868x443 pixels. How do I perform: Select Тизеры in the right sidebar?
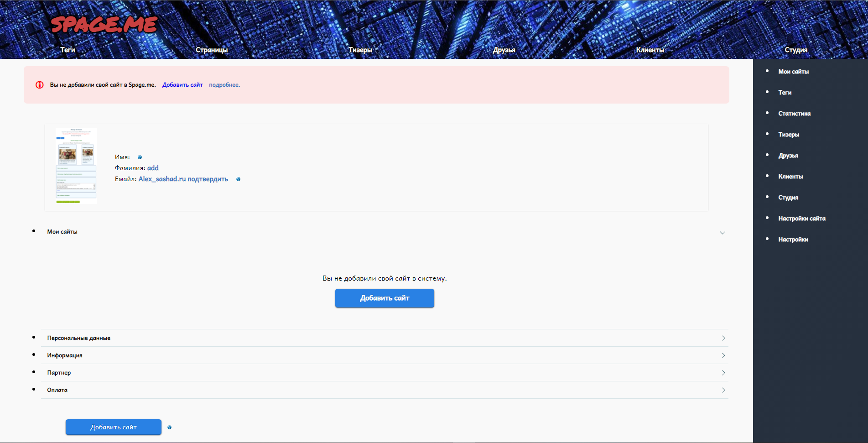tap(789, 135)
